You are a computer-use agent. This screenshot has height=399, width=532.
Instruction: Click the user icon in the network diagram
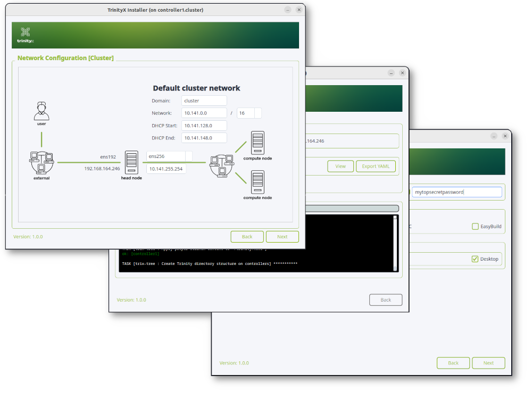41,111
